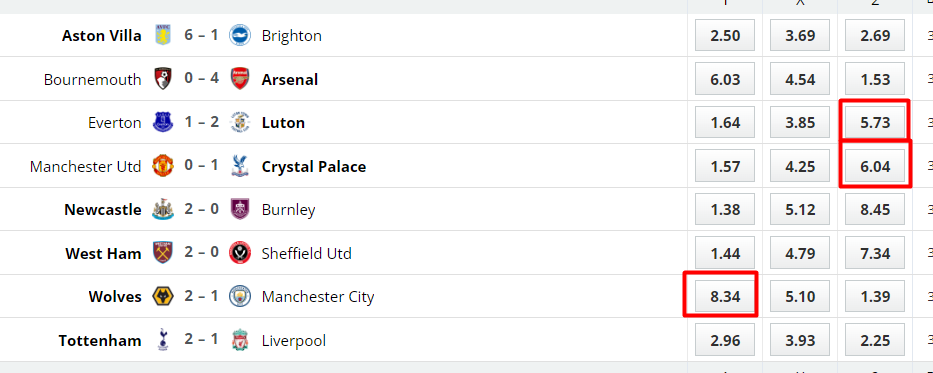Open the Tottenham 2 – 1 Liverpool score
The height and width of the screenshot is (373, 933).
(x=201, y=340)
